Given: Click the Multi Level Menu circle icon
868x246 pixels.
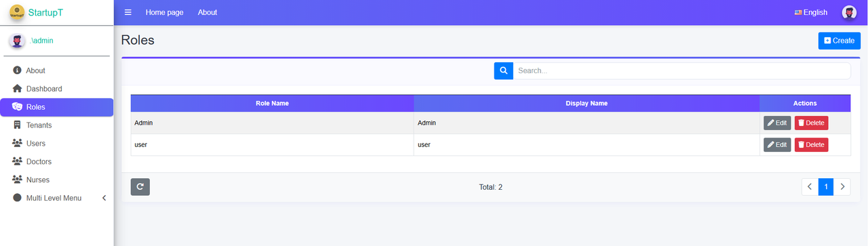Looking at the screenshot, I should (18, 198).
